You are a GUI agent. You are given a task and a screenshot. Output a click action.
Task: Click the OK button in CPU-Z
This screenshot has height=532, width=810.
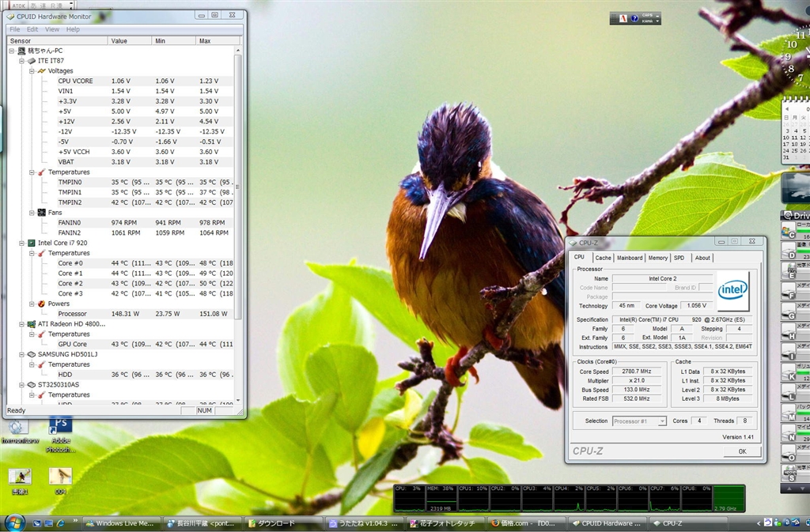point(742,451)
